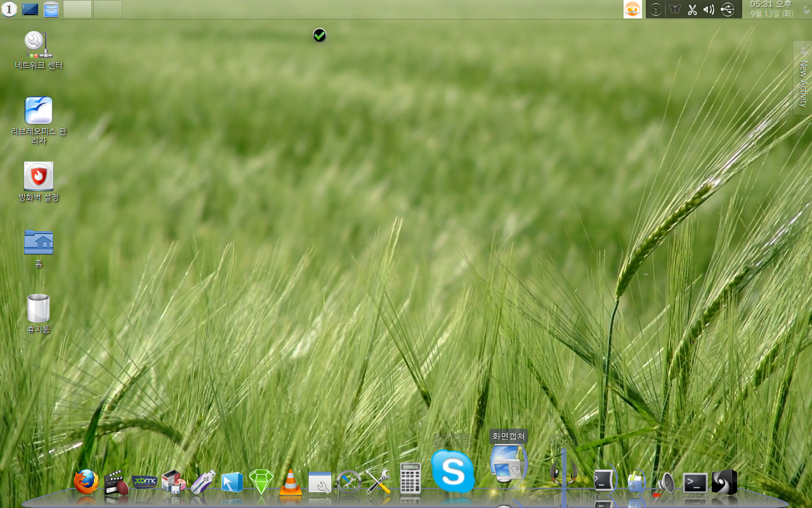Open the info notifications tray icon
812x508 pixels.
(x=656, y=10)
